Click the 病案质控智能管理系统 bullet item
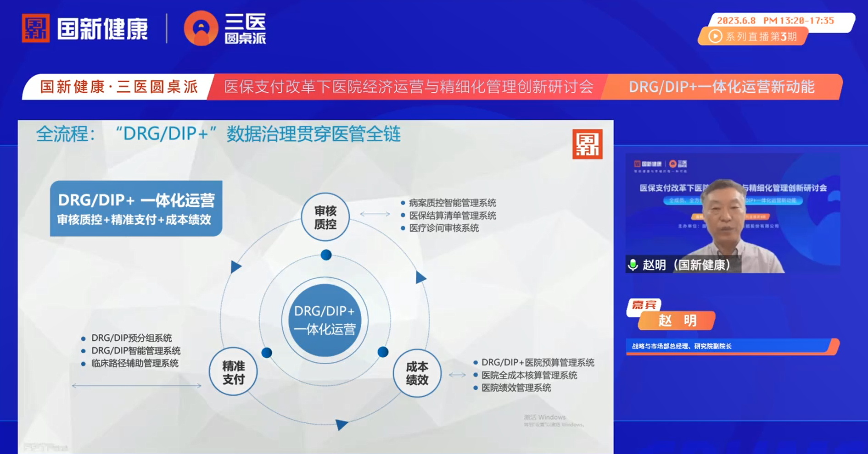 (x=452, y=203)
